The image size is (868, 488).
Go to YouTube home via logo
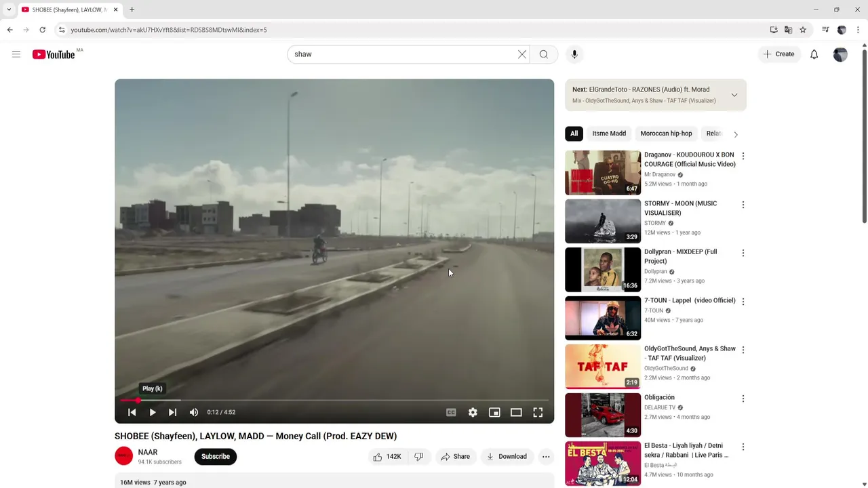click(54, 54)
